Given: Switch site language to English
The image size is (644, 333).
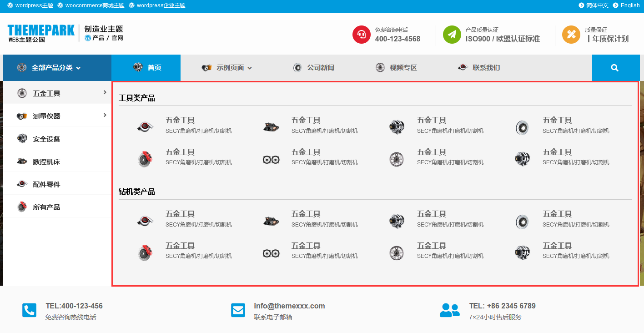Looking at the screenshot, I should tap(630, 5).
